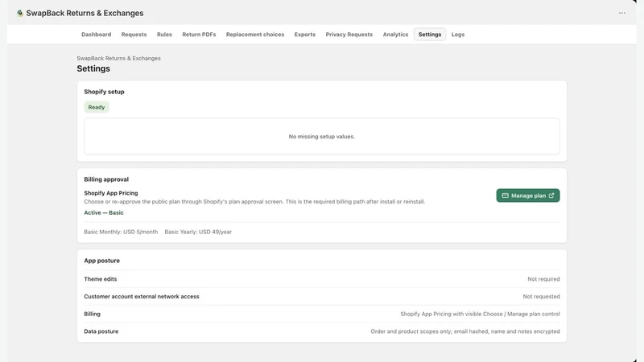Click the Theme edits row label

100,279
